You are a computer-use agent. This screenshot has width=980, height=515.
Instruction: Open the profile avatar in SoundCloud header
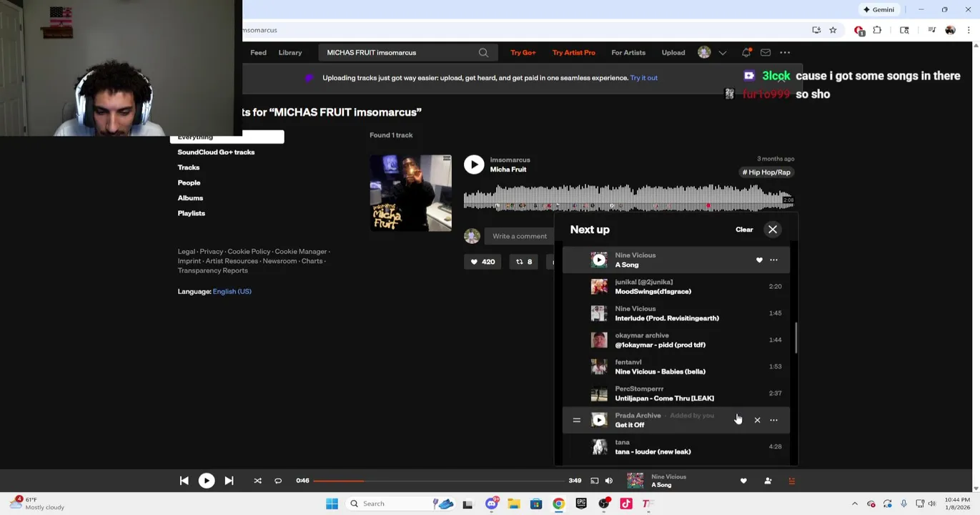[x=704, y=52]
